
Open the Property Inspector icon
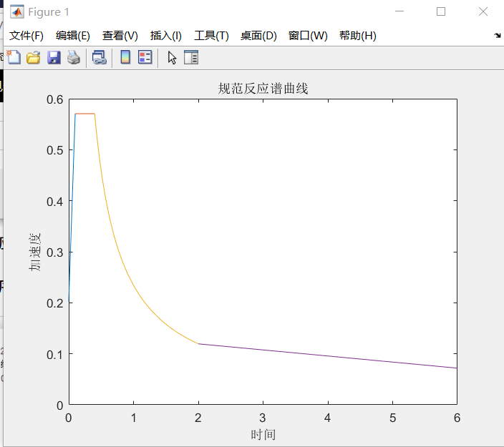pos(191,58)
